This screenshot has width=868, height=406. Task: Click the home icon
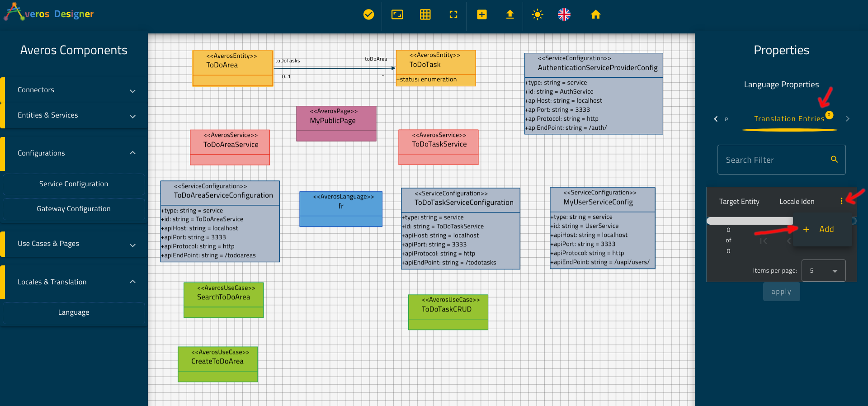(595, 14)
